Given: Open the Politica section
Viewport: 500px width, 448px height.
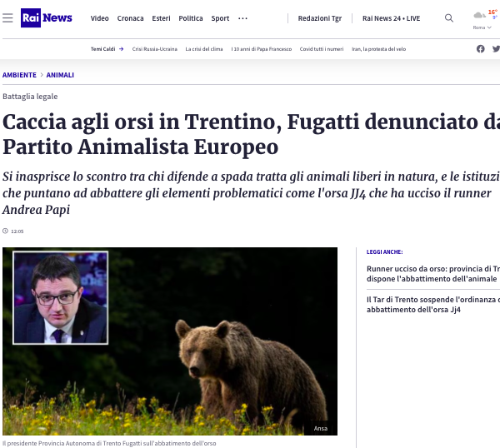Looking at the screenshot, I should 191,18.
